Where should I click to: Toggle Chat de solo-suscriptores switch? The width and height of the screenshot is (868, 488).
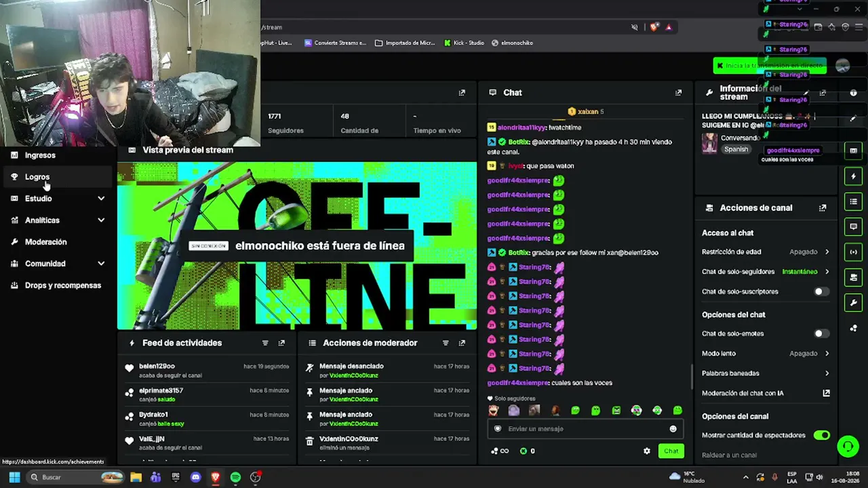[x=821, y=291]
